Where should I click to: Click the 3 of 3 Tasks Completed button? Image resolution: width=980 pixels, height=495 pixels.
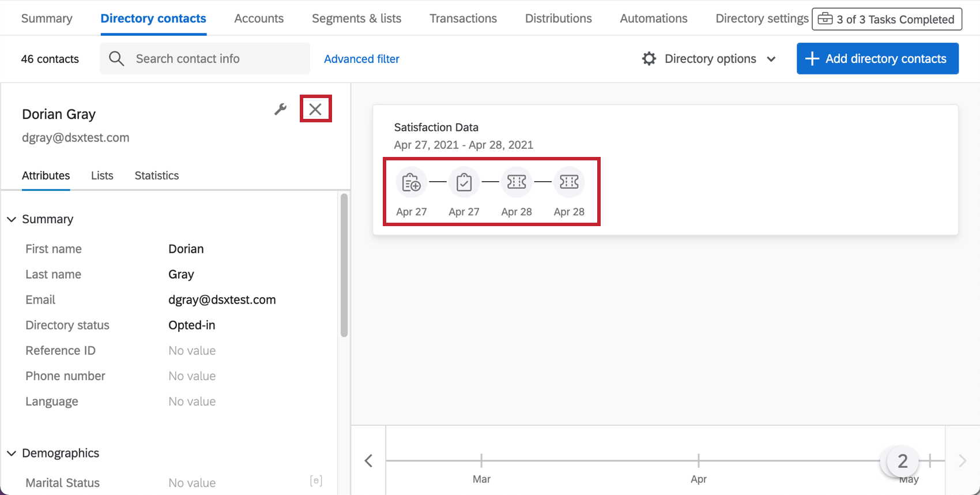coord(887,19)
